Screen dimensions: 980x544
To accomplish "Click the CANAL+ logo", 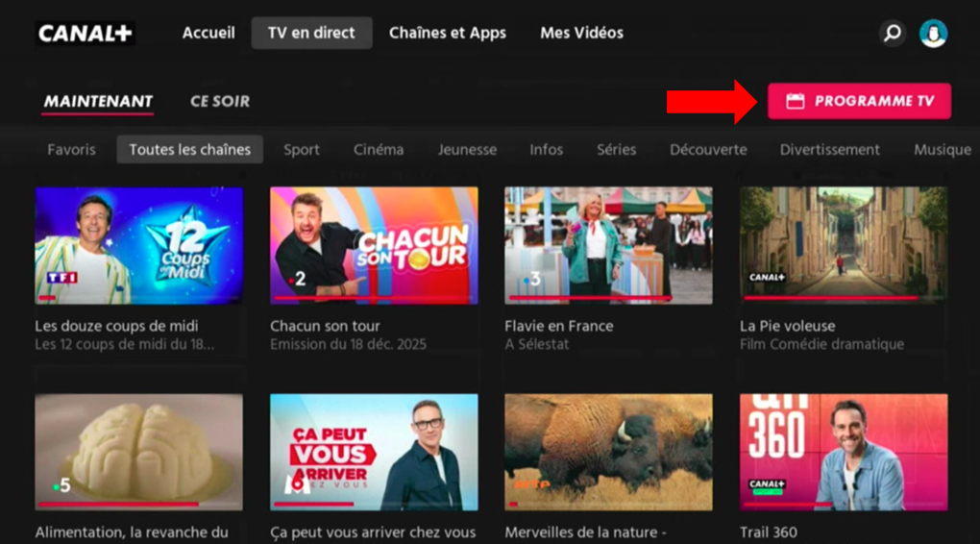I will 86,34.
